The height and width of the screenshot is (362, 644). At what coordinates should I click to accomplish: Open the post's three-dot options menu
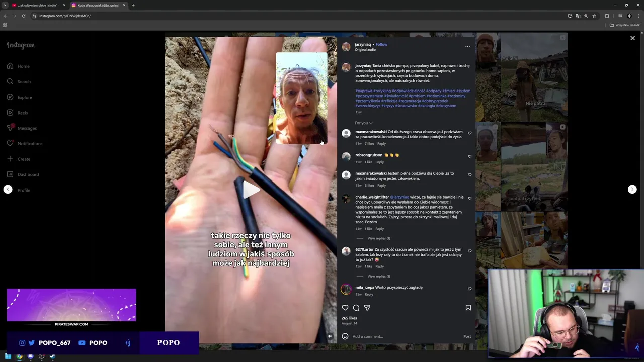pos(467,47)
